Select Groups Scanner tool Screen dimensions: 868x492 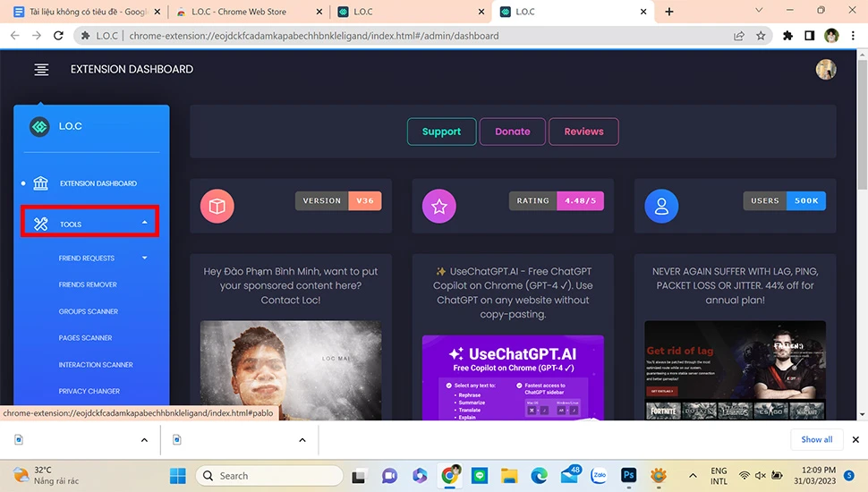(x=89, y=311)
